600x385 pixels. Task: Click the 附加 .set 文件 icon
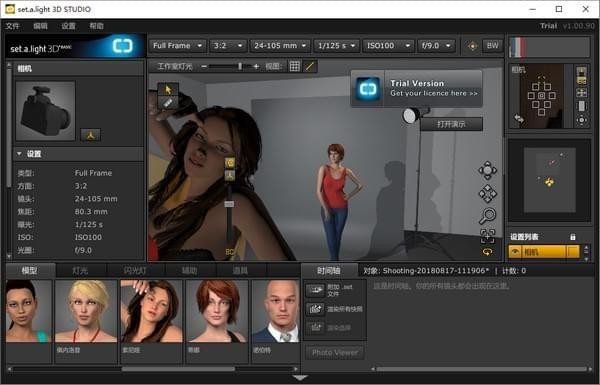[315, 290]
